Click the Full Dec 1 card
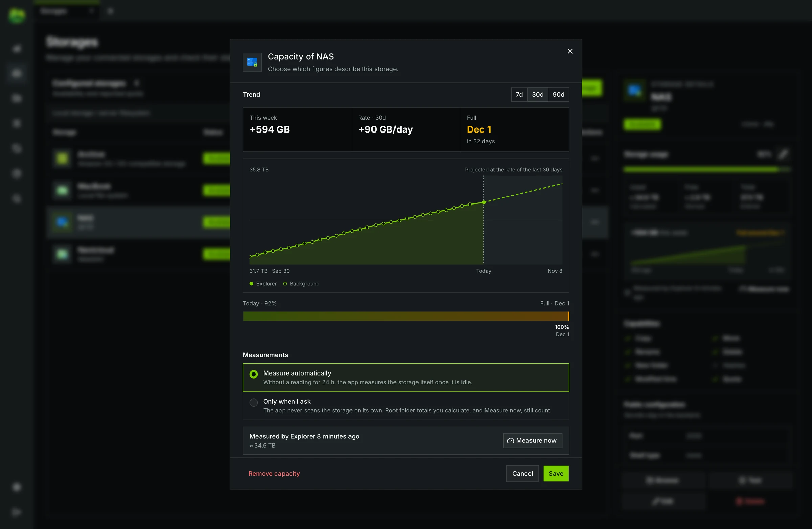The height and width of the screenshot is (529, 812). tap(514, 129)
